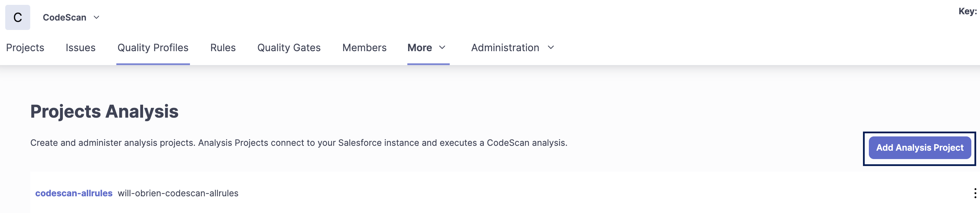Image resolution: width=980 pixels, height=213 pixels.
Task: Open the Issues tab
Action: (x=80, y=48)
